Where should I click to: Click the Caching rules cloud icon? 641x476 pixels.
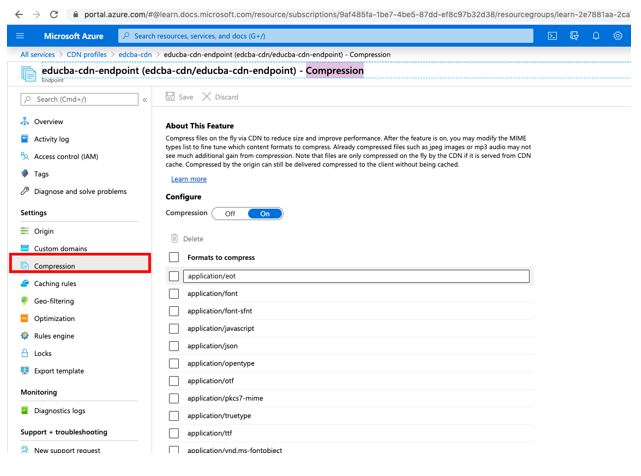[x=25, y=283]
